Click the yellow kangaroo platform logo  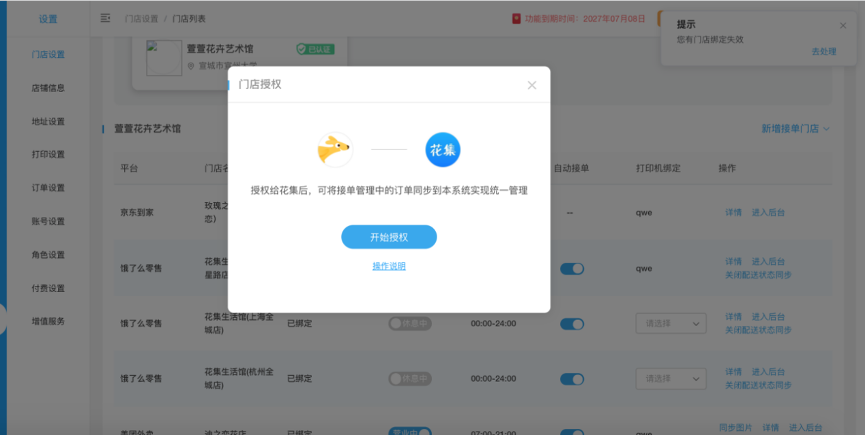[335, 150]
